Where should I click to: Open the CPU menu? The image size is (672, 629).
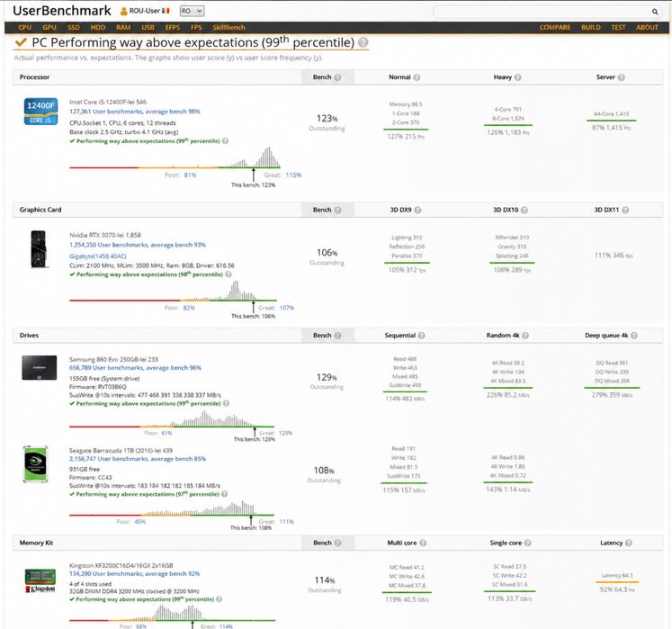point(25,27)
